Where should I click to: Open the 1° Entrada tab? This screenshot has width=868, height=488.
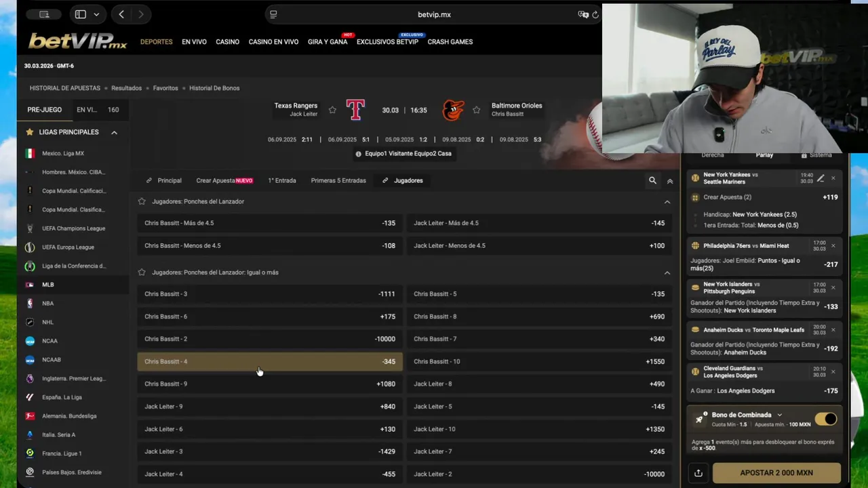(x=282, y=180)
